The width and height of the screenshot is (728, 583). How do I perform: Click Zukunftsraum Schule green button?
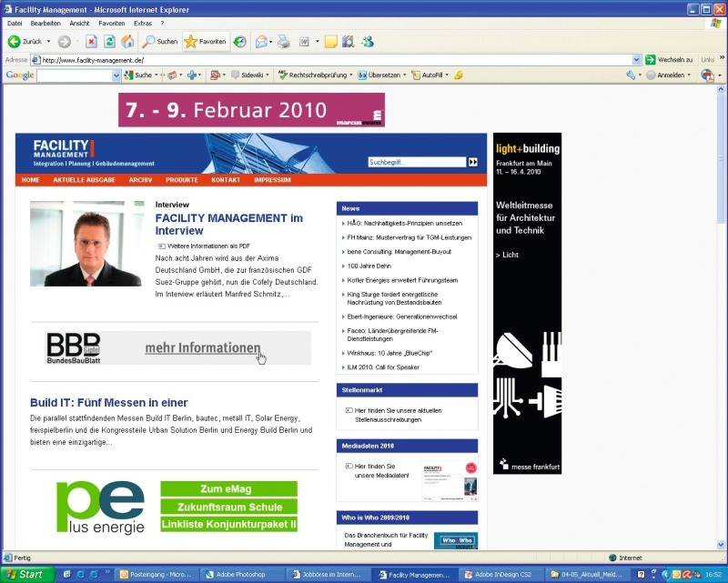(229, 507)
